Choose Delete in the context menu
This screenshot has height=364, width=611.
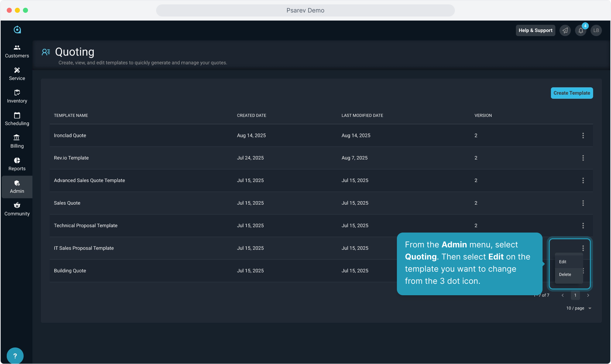coord(565,275)
